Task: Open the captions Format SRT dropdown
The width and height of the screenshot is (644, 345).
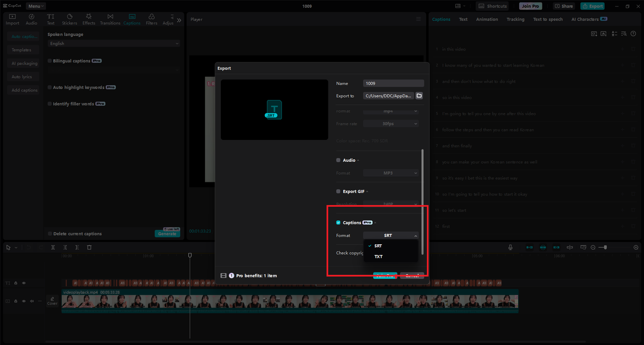Action: pyautogui.click(x=391, y=235)
